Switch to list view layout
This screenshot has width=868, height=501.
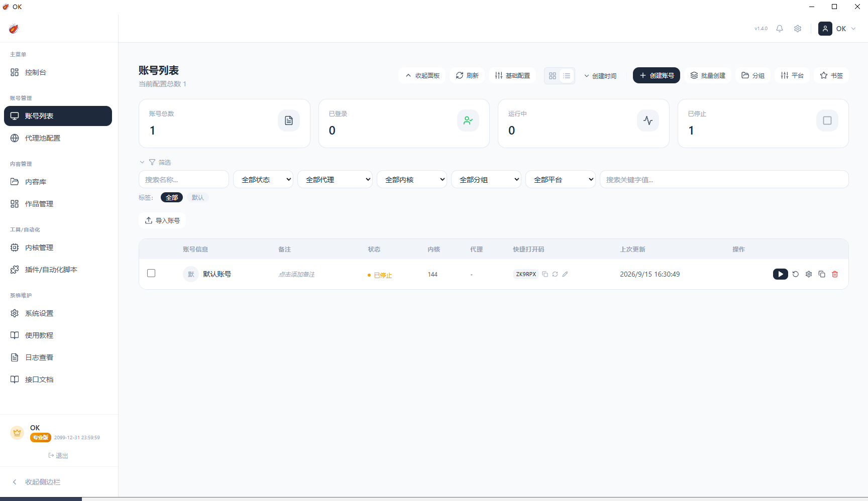pyautogui.click(x=567, y=76)
